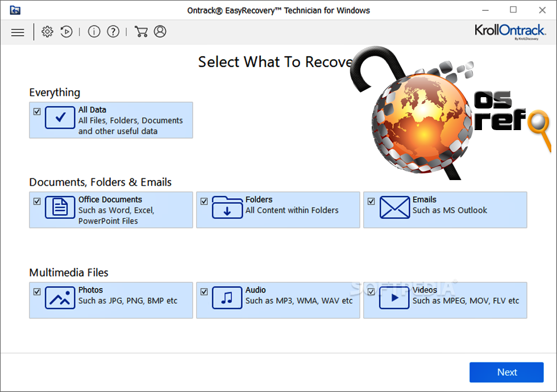Viewport: 557px width, 392px height.
Task: Click 'All Content within Folders' text
Action: coord(292,210)
